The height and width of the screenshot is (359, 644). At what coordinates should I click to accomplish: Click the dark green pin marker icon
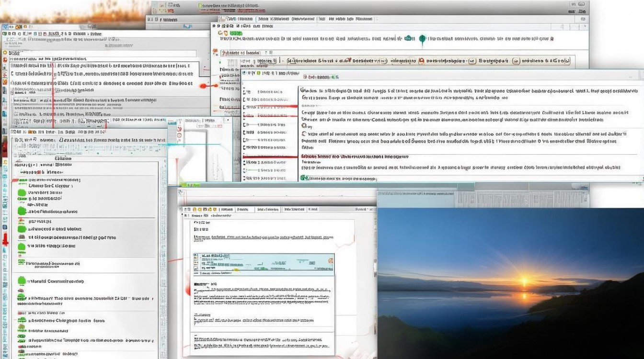click(422, 39)
